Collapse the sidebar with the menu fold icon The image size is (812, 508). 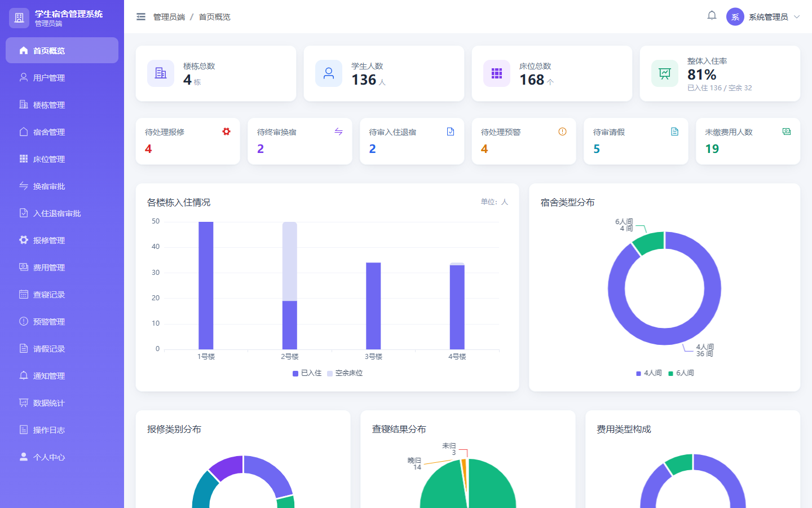(141, 17)
